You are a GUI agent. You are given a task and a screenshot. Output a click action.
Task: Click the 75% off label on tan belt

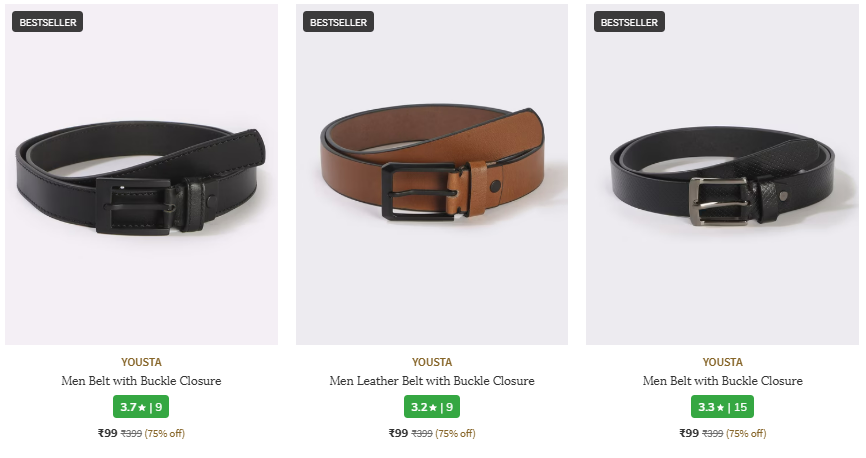click(x=456, y=434)
